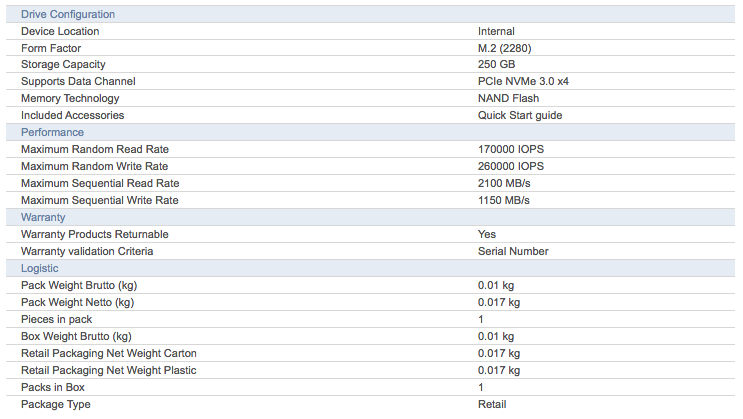Screen dimensions: 743x419
Task: Click the 170000 IOPS read rate value
Action: [511, 149]
